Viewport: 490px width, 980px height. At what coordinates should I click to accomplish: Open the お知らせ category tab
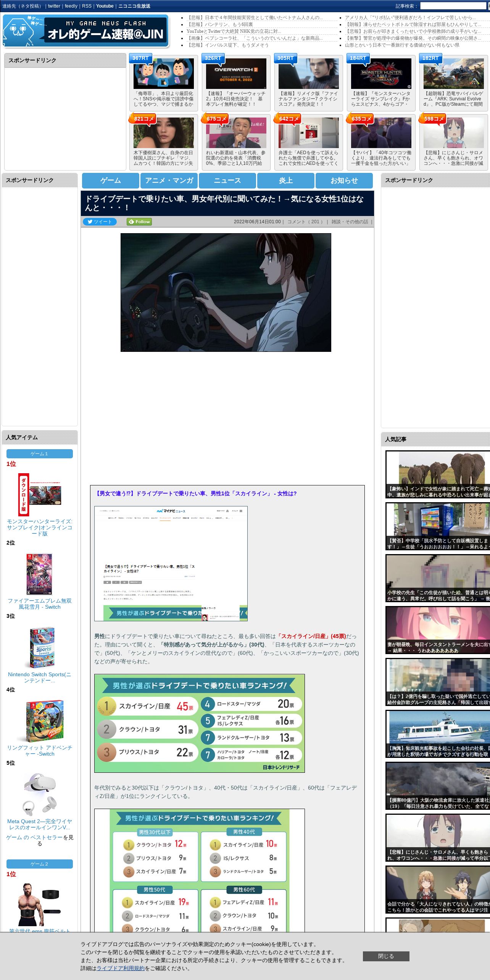click(x=344, y=181)
